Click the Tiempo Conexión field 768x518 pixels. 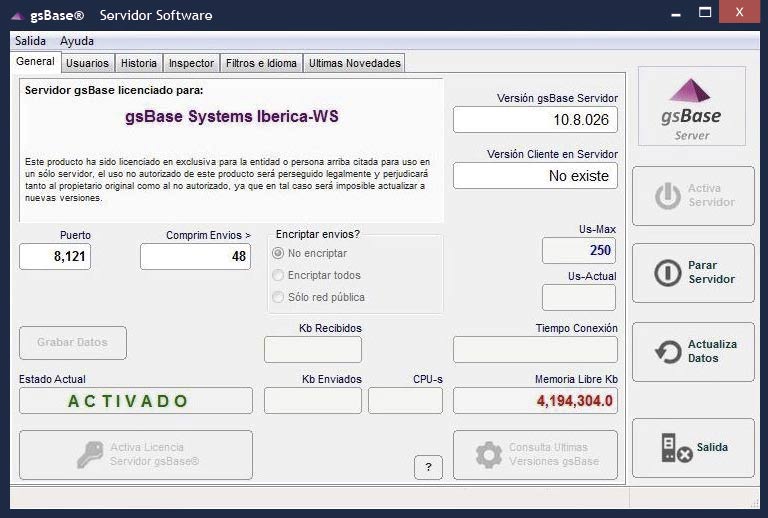click(535, 350)
